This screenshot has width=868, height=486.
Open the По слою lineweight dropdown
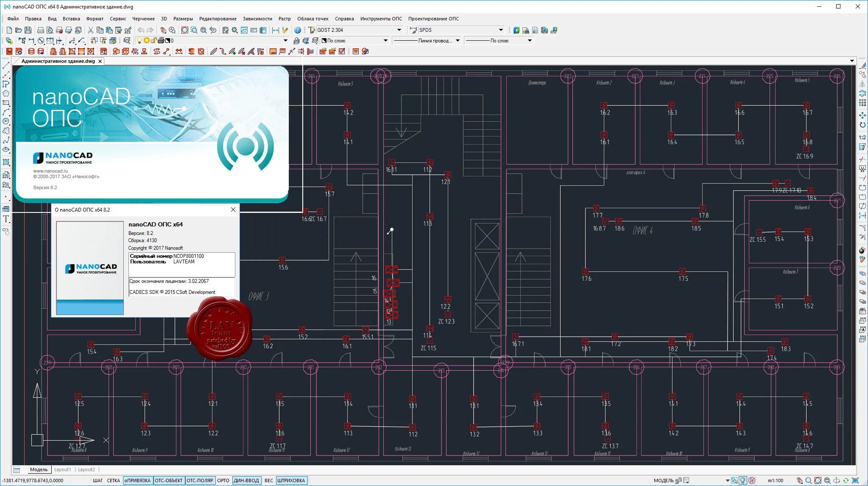[x=530, y=41]
